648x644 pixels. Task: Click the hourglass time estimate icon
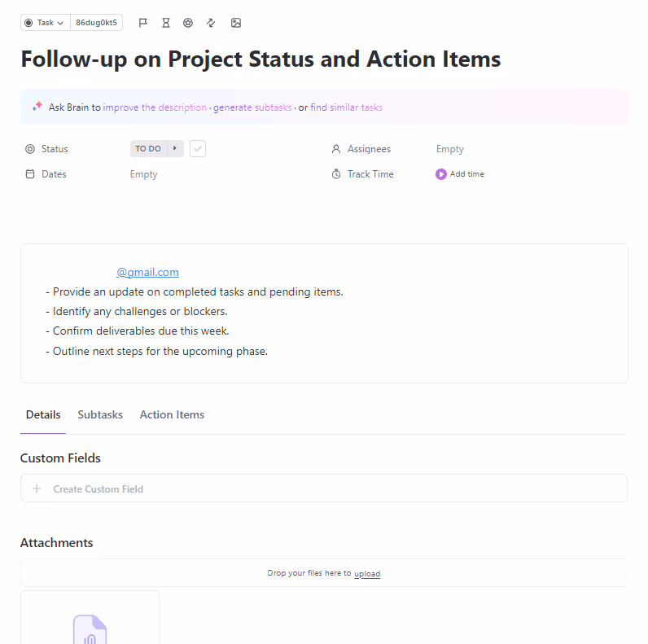[166, 23]
